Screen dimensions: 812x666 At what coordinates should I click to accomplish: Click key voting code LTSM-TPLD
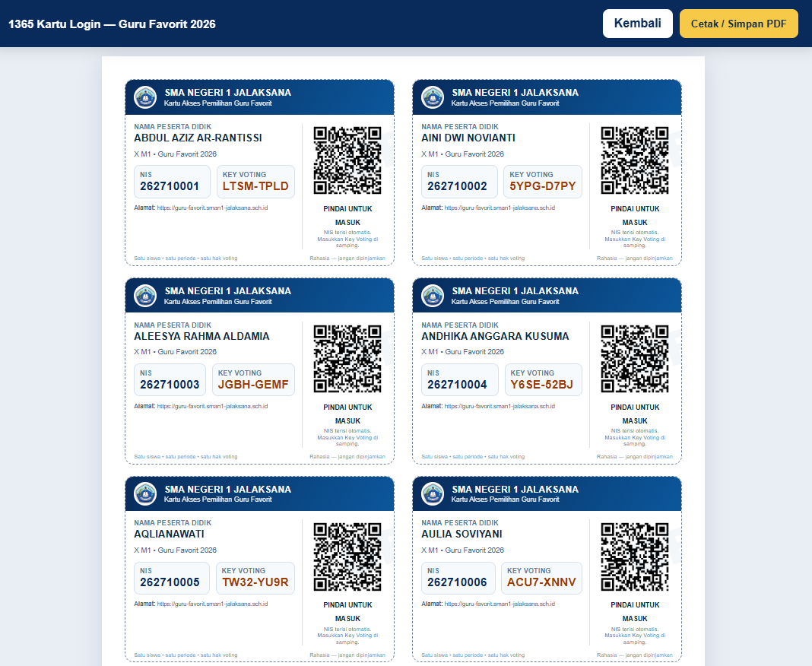click(x=255, y=186)
